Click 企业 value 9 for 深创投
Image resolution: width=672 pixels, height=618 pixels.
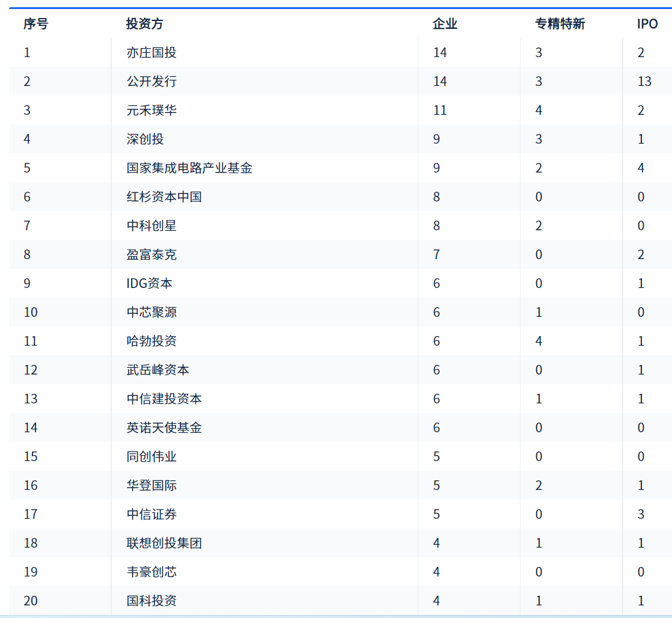click(x=436, y=139)
